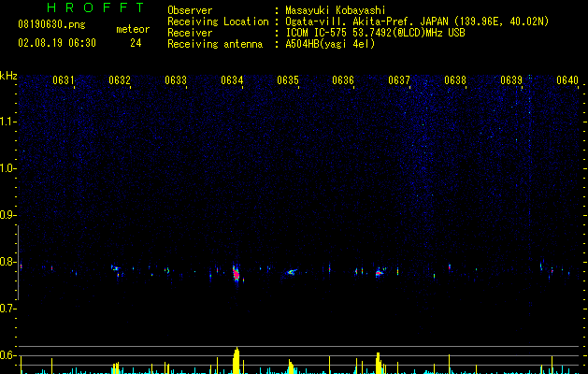Click the Receiver field label

pos(190,33)
